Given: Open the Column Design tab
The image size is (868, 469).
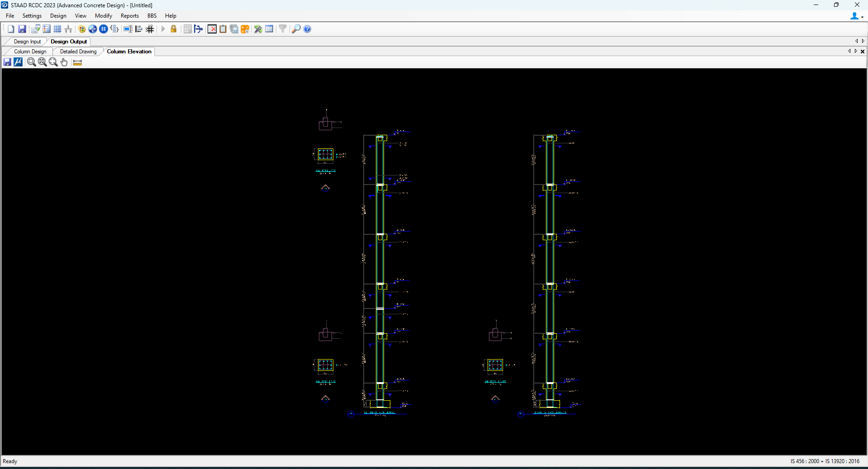Looking at the screenshot, I should (30, 52).
